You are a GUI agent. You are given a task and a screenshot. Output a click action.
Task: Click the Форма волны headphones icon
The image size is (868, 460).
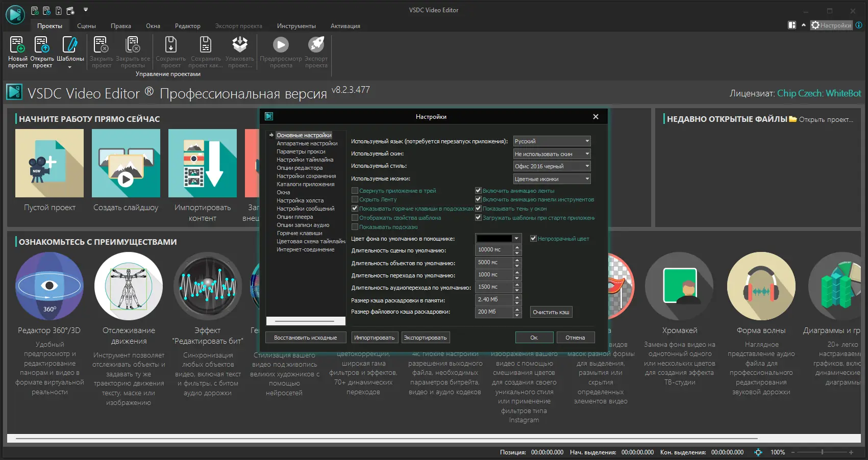(x=761, y=286)
